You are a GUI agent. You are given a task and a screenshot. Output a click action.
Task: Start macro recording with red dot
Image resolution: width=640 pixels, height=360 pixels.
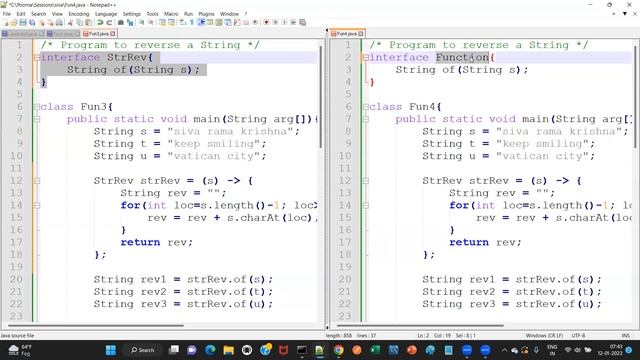[266, 22]
